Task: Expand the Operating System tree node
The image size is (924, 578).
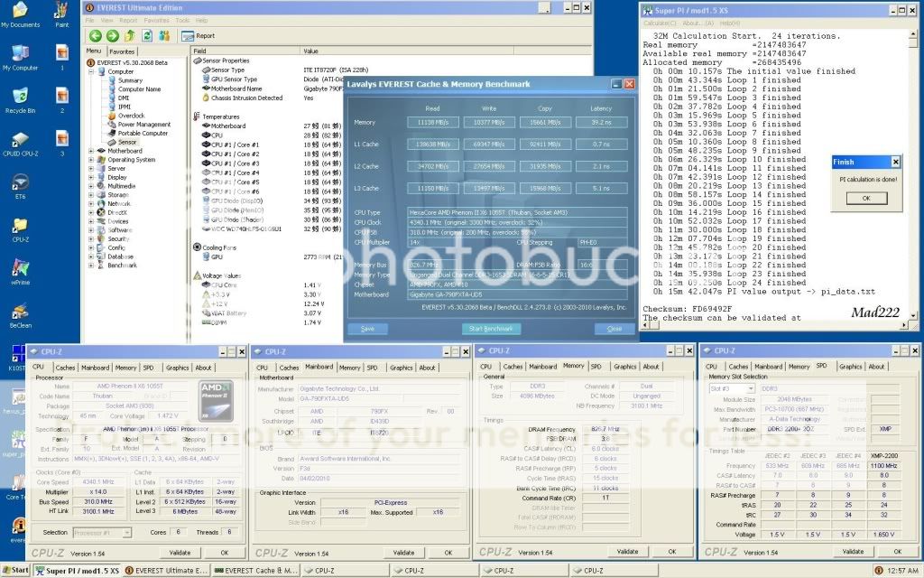Action: [x=91, y=160]
